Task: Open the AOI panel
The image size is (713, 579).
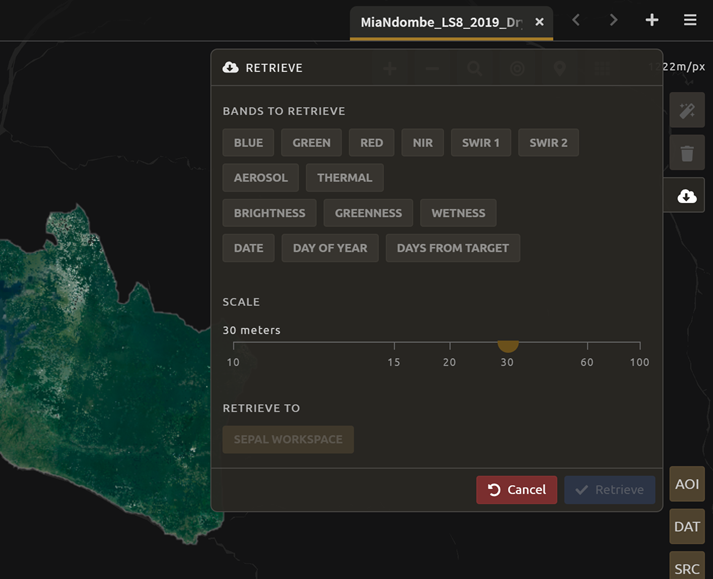Action: (x=687, y=484)
